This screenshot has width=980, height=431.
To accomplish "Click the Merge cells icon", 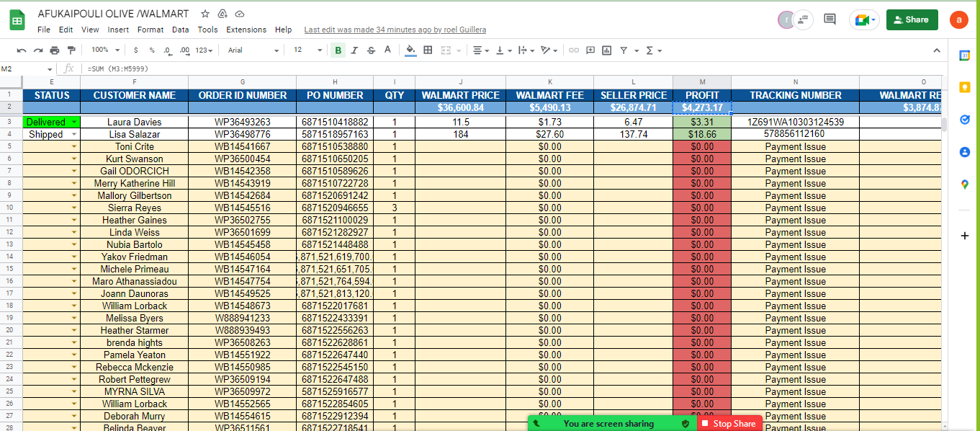I will pos(446,50).
